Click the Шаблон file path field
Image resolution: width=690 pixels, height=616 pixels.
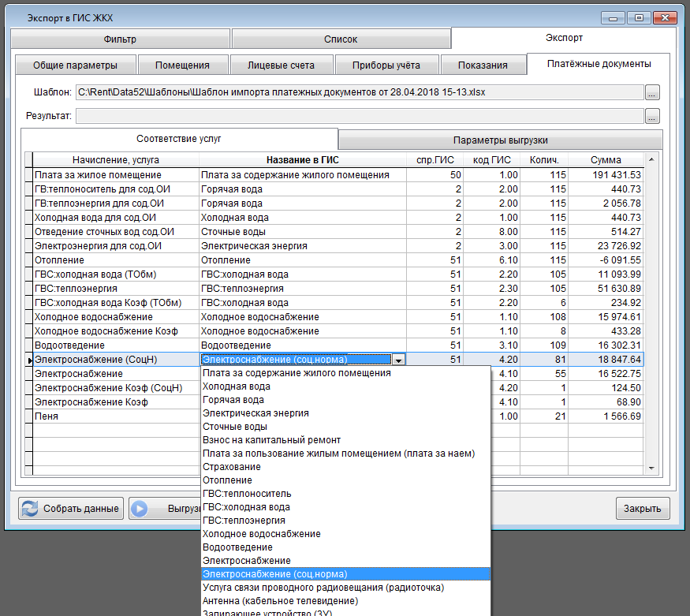click(x=360, y=92)
